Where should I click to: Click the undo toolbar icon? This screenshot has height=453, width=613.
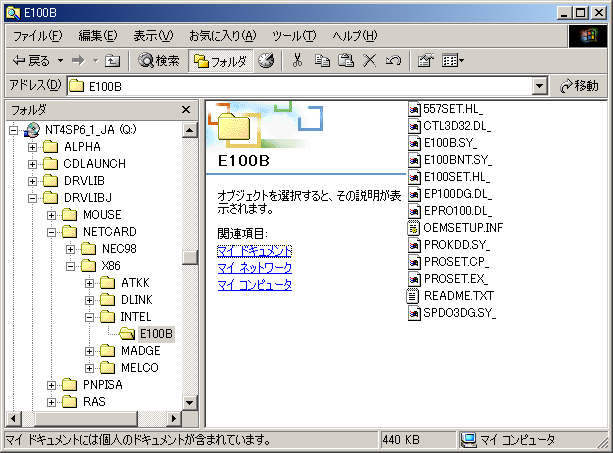point(393,61)
